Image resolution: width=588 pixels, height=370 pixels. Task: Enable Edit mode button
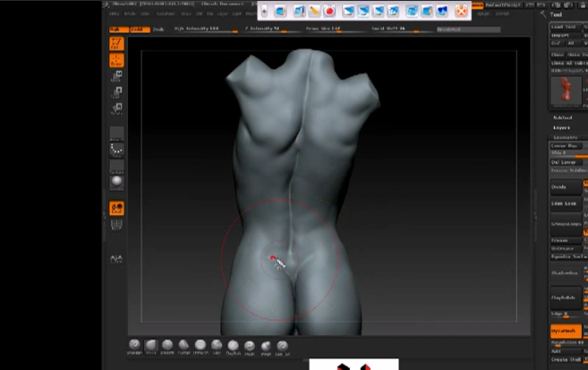[116, 44]
